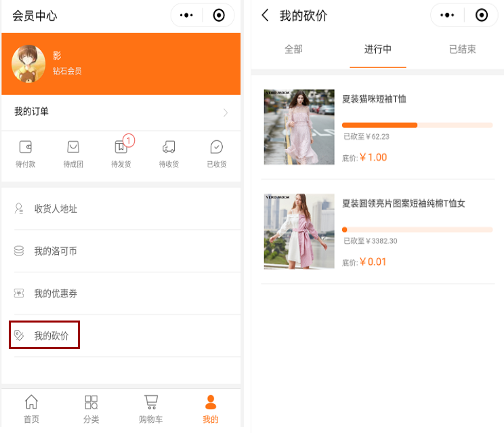Tap the user avatar picture
The width and height of the screenshot is (504, 433).
[x=28, y=64]
